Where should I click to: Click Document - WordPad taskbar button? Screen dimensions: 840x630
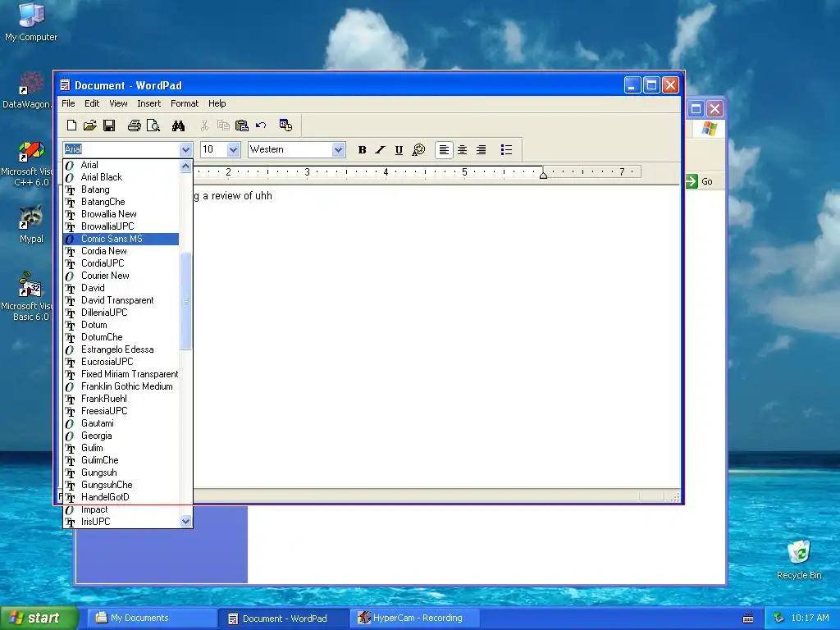[283, 619]
